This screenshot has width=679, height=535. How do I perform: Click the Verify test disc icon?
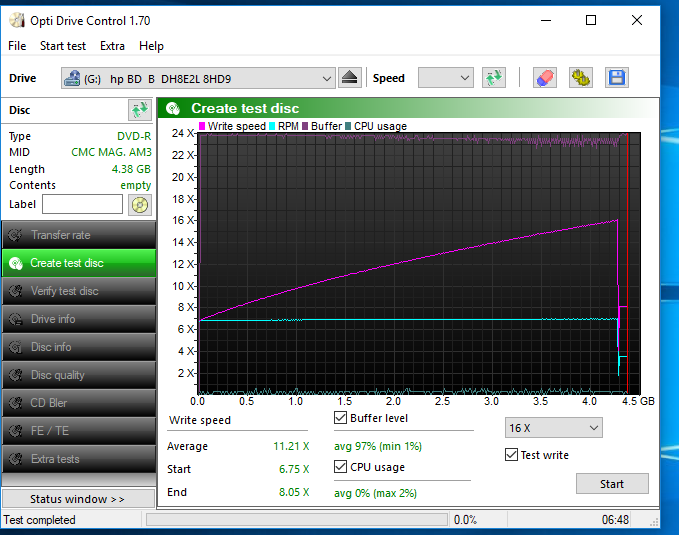[16, 291]
